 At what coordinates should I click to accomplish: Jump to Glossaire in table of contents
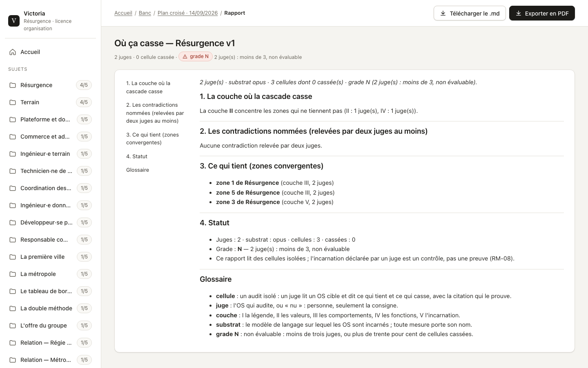pyautogui.click(x=138, y=170)
